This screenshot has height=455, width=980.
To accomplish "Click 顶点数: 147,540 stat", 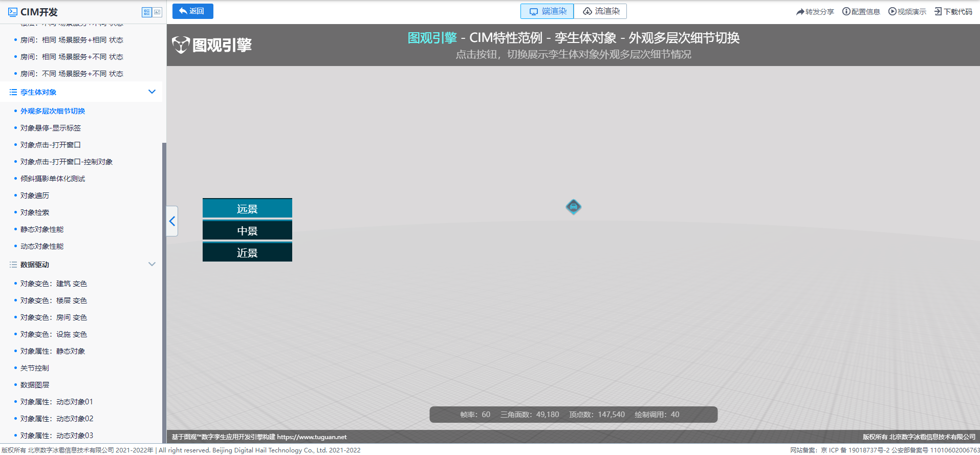I will click(597, 415).
